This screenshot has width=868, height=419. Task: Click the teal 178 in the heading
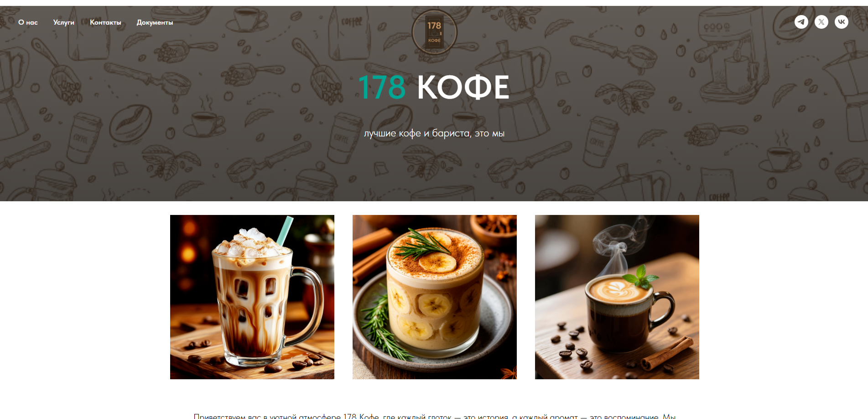pos(382,87)
